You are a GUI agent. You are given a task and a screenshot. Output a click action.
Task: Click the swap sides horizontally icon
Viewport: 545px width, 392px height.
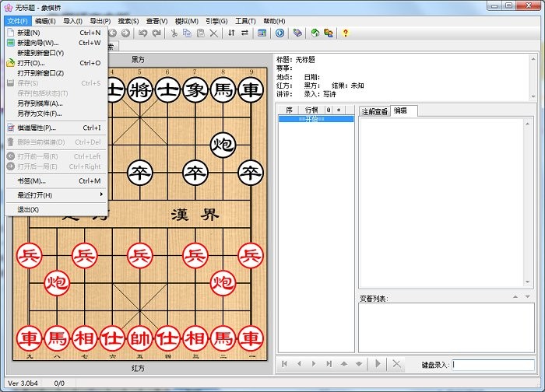(244, 33)
